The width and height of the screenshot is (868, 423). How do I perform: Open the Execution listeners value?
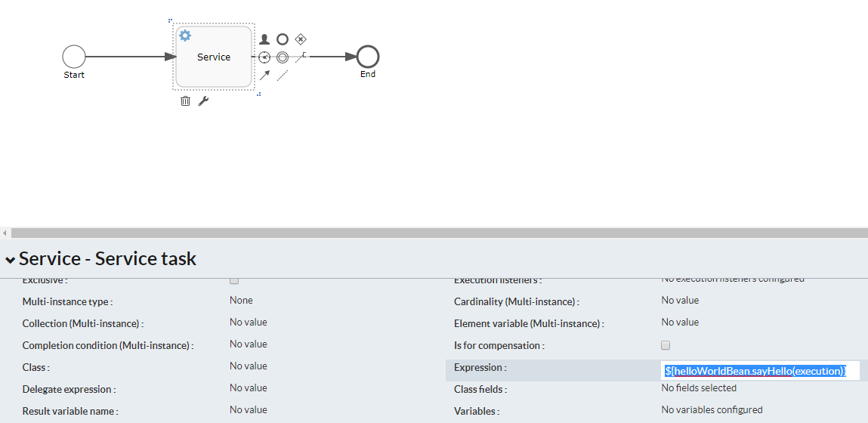coord(733,279)
